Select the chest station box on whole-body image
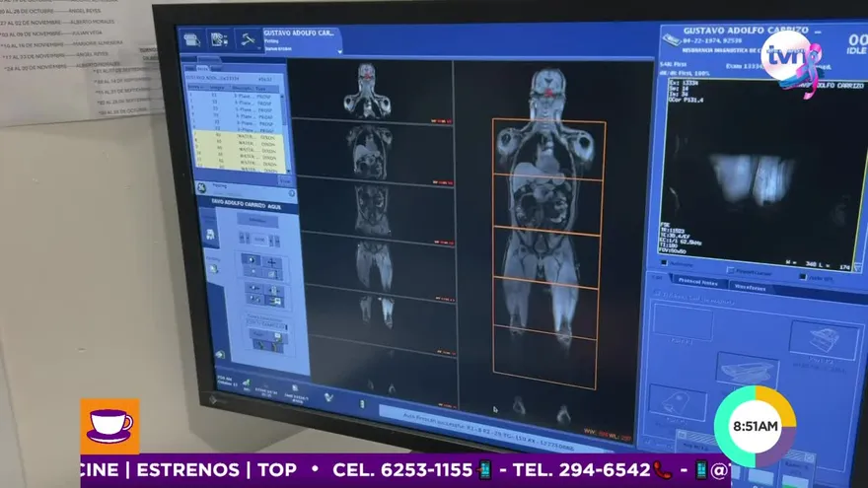868x488 pixels. click(x=549, y=148)
